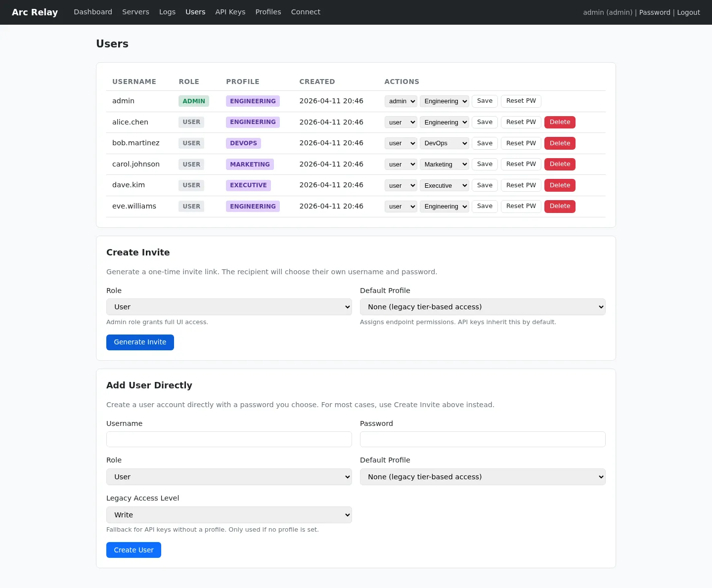Click the username dave.kim
Viewport: 712px width, 588px height.
pos(129,185)
